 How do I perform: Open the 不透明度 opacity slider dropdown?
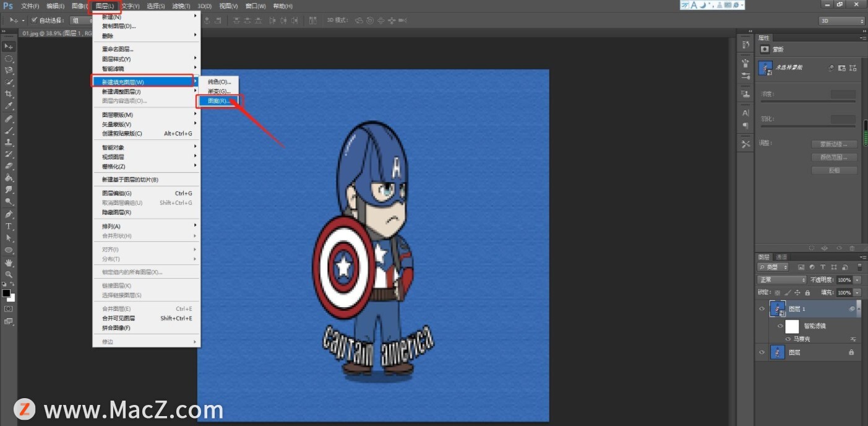(x=857, y=280)
